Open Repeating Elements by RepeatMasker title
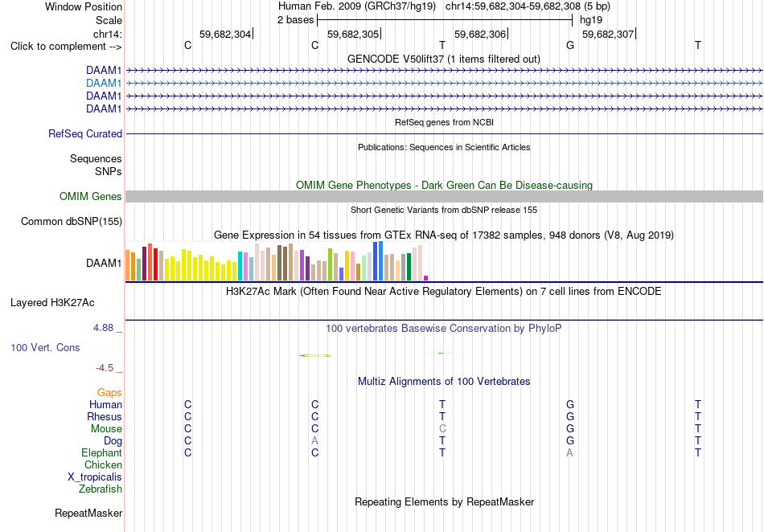Screen dimensions: 764x532 [x=445, y=501]
